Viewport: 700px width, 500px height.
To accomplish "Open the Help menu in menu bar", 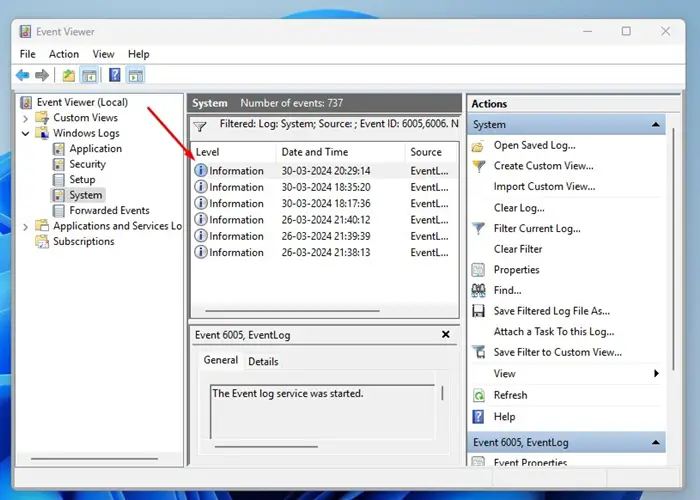I will point(138,54).
